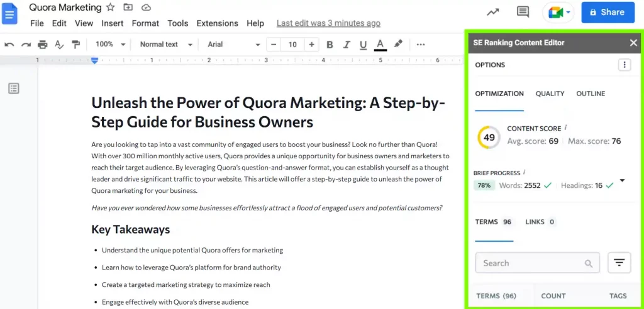Click the 78% brief progress badge
644x309 pixels.
(484, 185)
